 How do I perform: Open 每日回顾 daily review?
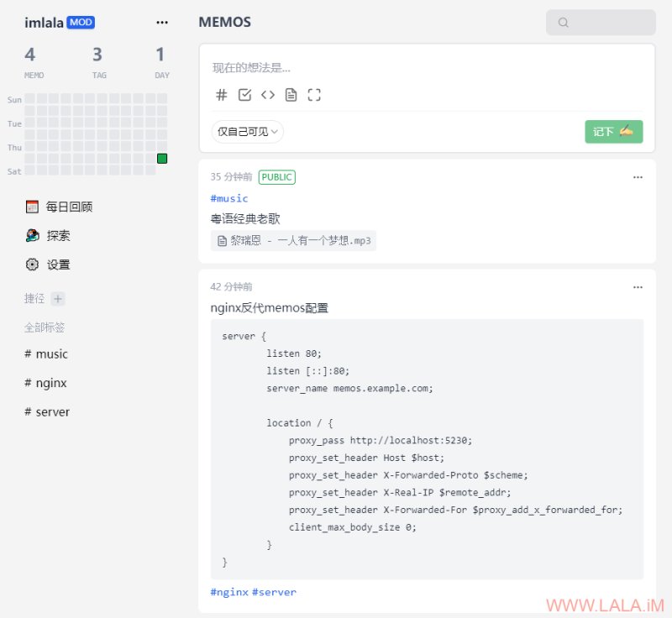click(x=59, y=207)
